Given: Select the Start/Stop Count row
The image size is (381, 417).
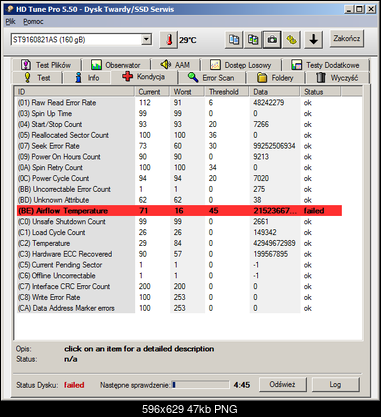Looking at the screenshot, I should tap(179, 124).
